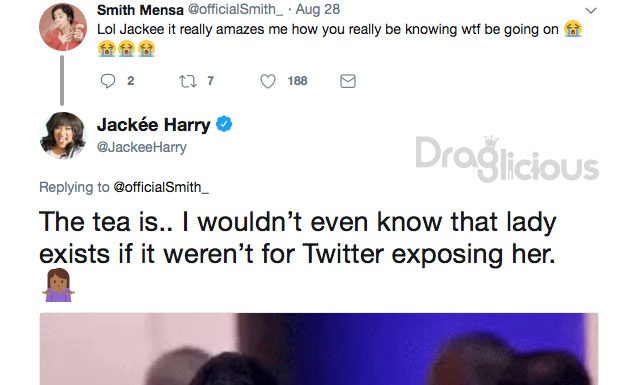Open the tweet options chevron menu
The height and width of the screenshot is (385, 637).
click(591, 10)
